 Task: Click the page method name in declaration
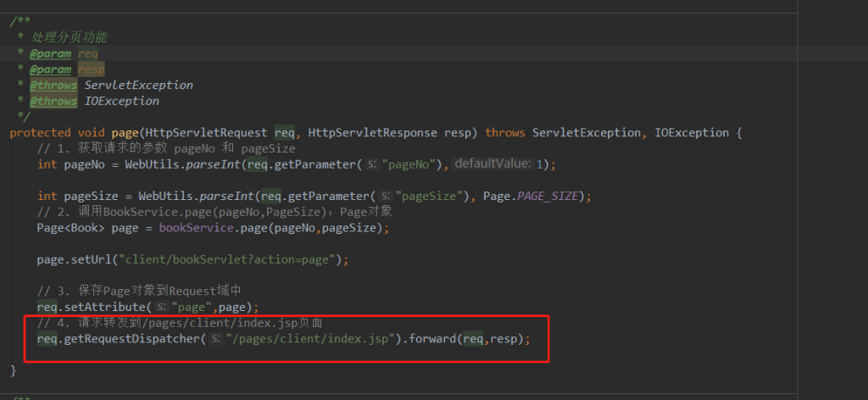[124, 133]
